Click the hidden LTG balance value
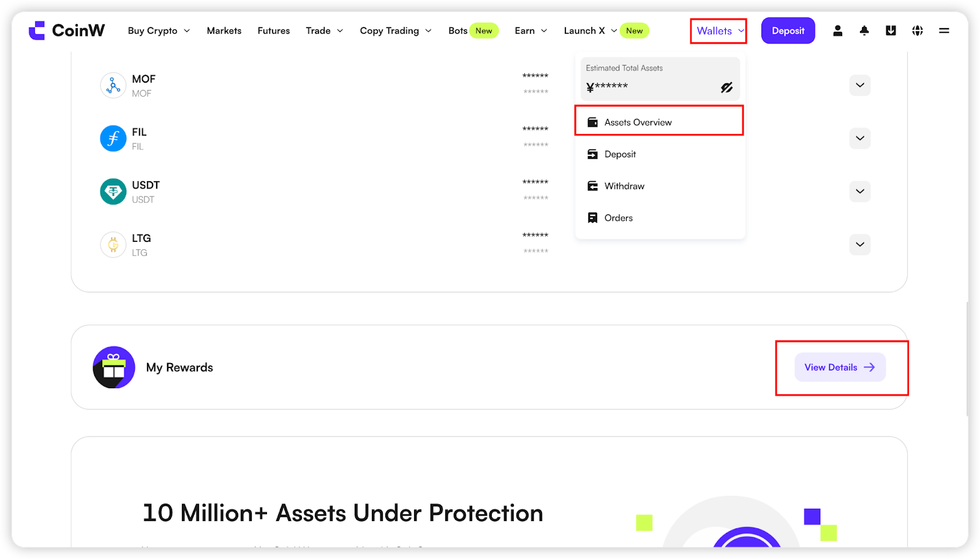Viewport: 980px width, 559px height. (535, 236)
